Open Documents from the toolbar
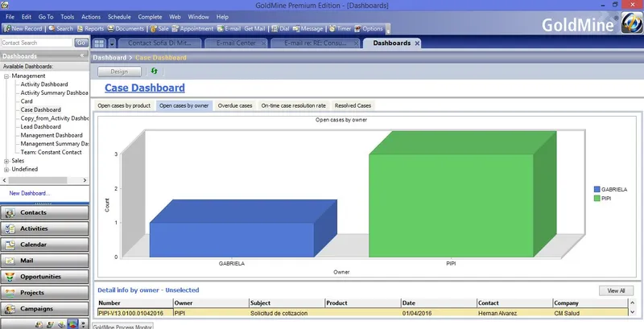The width and height of the screenshot is (644, 329). (x=126, y=29)
